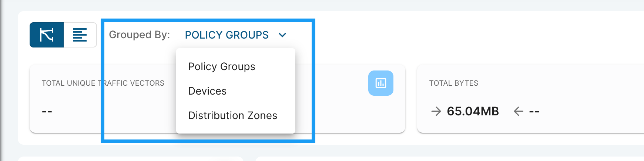
Task: Pick Distribution Zones from the menu
Action: coord(232,116)
